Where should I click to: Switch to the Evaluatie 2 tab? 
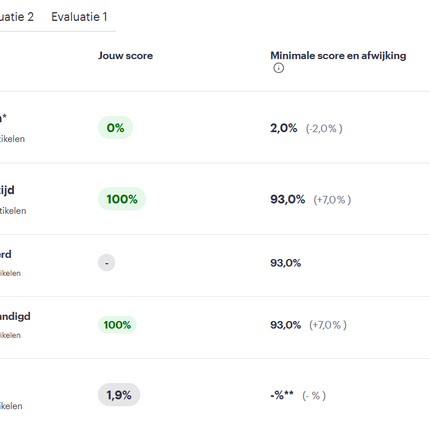tap(17, 17)
